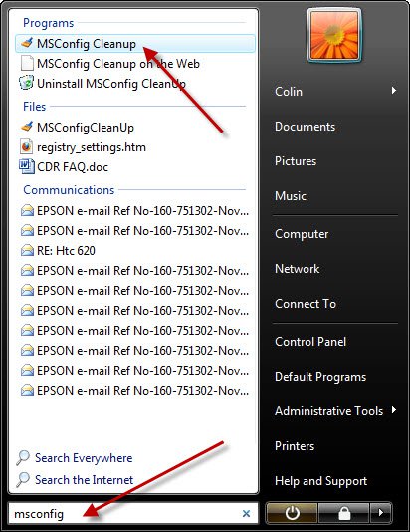Click the Programs section header
This screenshot has width=410, height=532.
click(x=48, y=23)
